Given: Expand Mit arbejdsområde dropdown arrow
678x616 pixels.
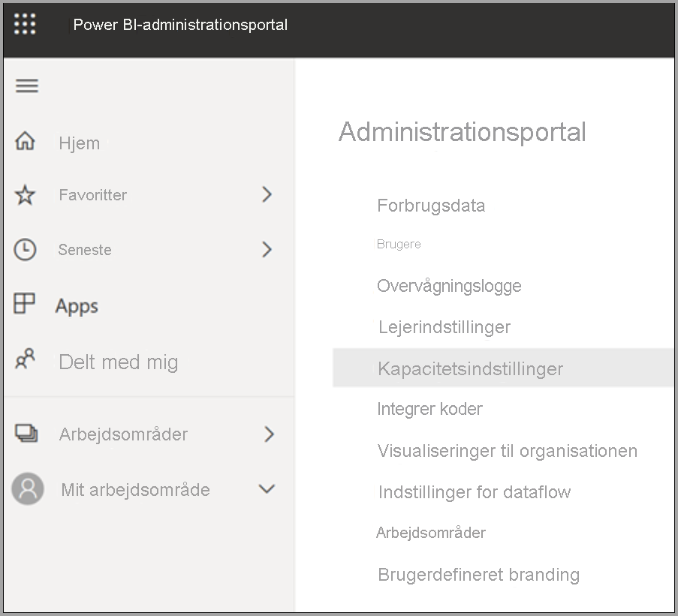Looking at the screenshot, I should point(267,489).
